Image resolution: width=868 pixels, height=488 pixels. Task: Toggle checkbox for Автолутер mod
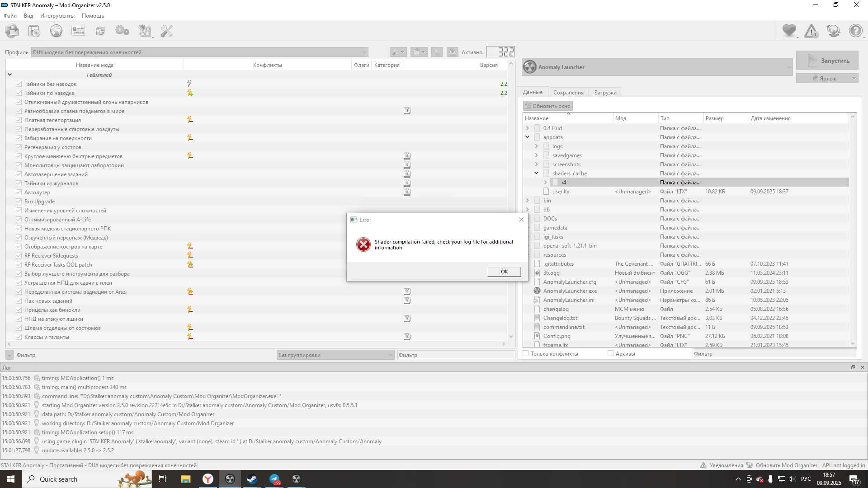(19, 192)
